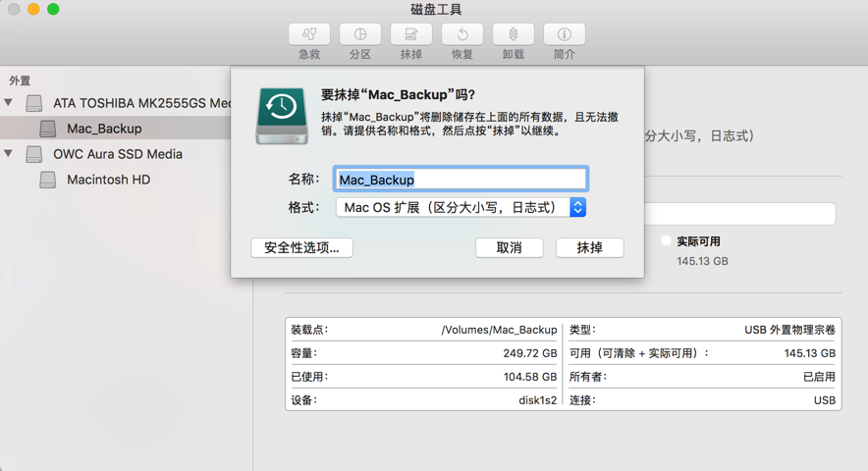The width and height of the screenshot is (868, 471).
Task: Click the 145.13 GB value under 实际可用
Action: point(702,261)
